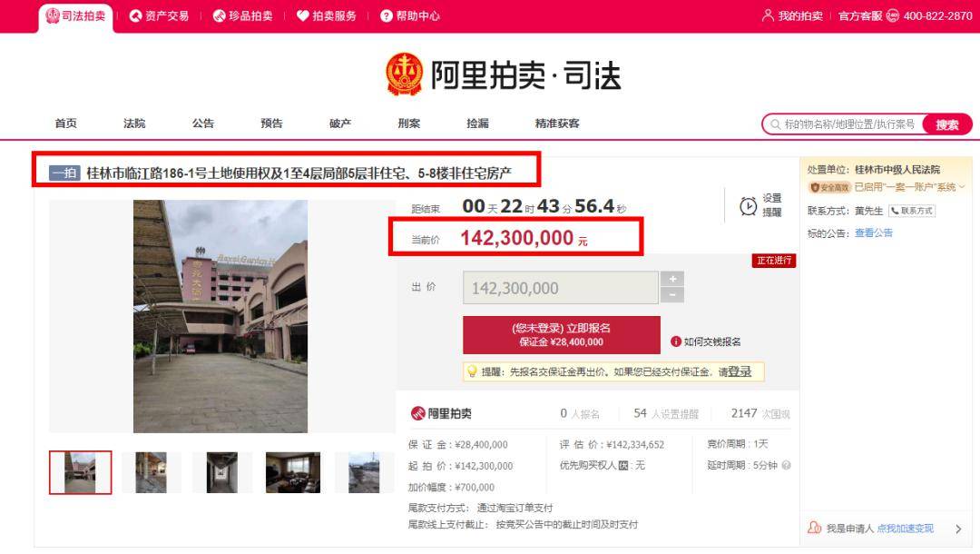Select the 珍品拍卖 icon
980x554 pixels.
(x=218, y=15)
